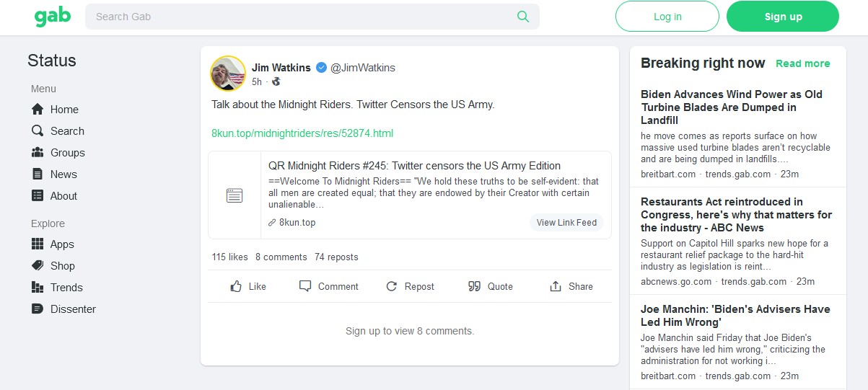Open the QR Midnight Riders #245 link card title
Viewport: 868px width, 390px height.
pos(414,166)
